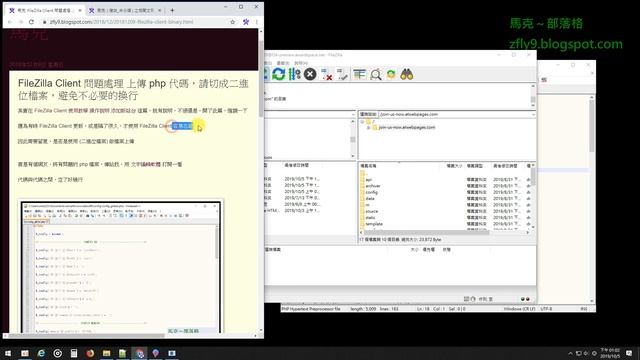
Task: Show hidden system tray icons
Action: click(570, 353)
